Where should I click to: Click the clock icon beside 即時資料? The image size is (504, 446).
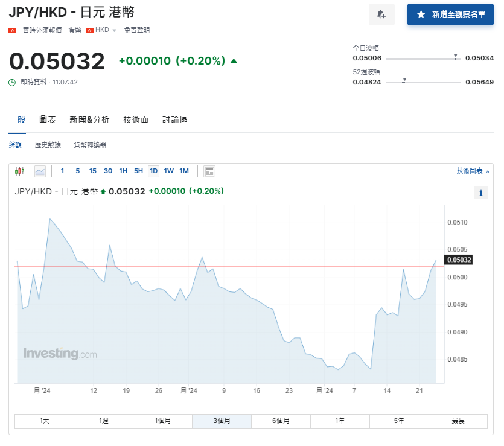tap(12, 82)
